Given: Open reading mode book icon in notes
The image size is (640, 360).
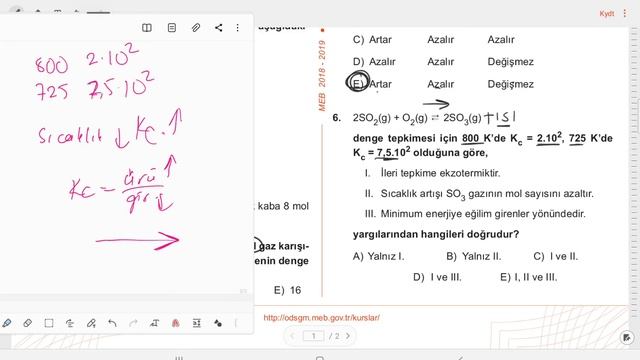Looking at the screenshot, I should pos(147,28).
